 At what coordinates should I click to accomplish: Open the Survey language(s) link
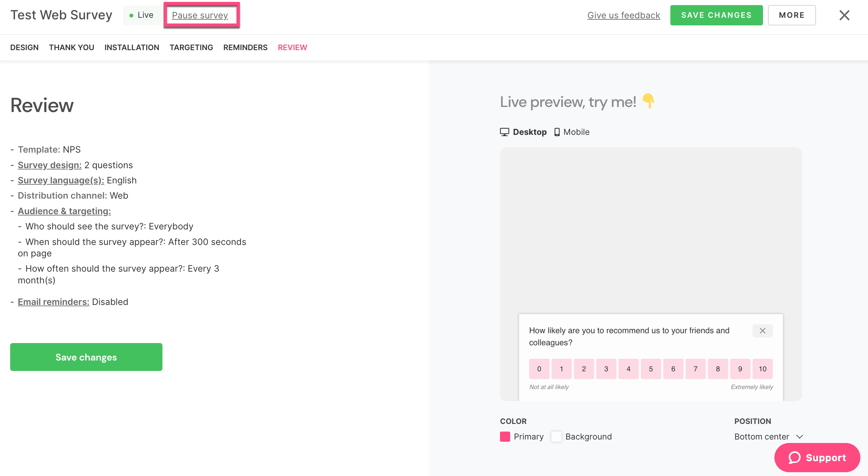61,180
